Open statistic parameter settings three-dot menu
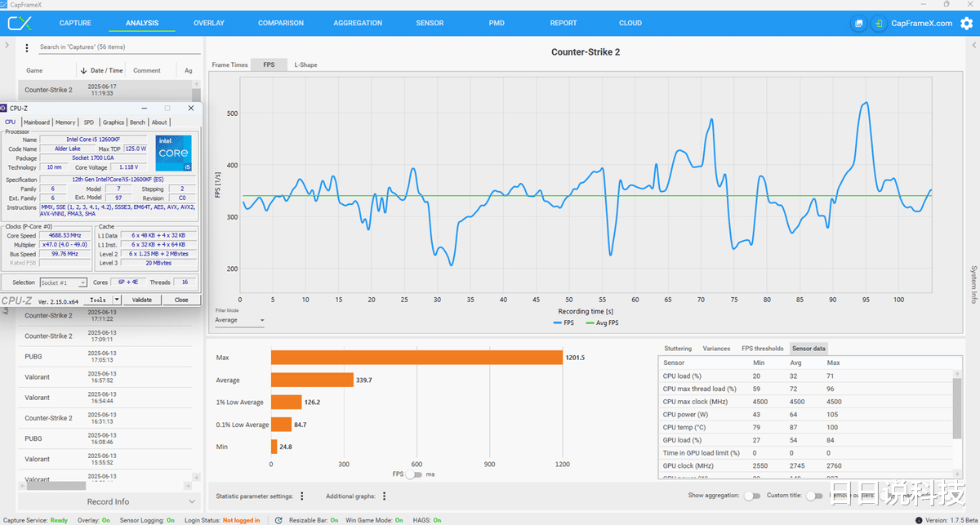 302,496
